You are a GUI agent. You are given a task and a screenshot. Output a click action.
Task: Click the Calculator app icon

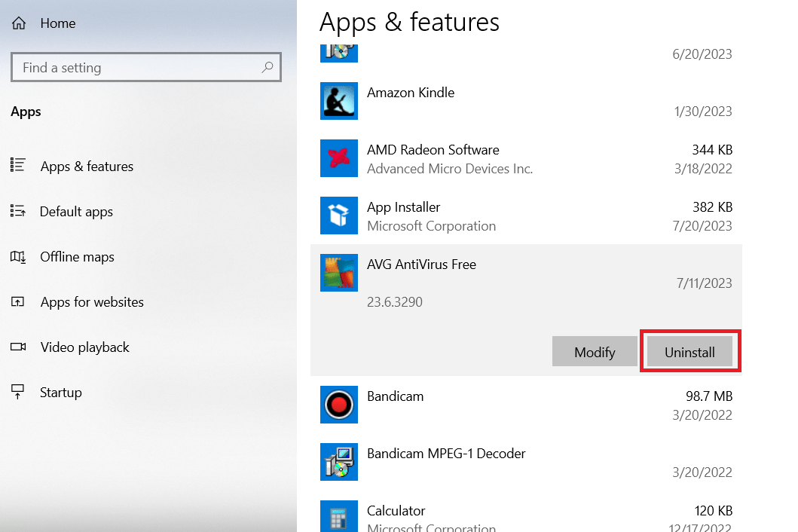coord(339,516)
